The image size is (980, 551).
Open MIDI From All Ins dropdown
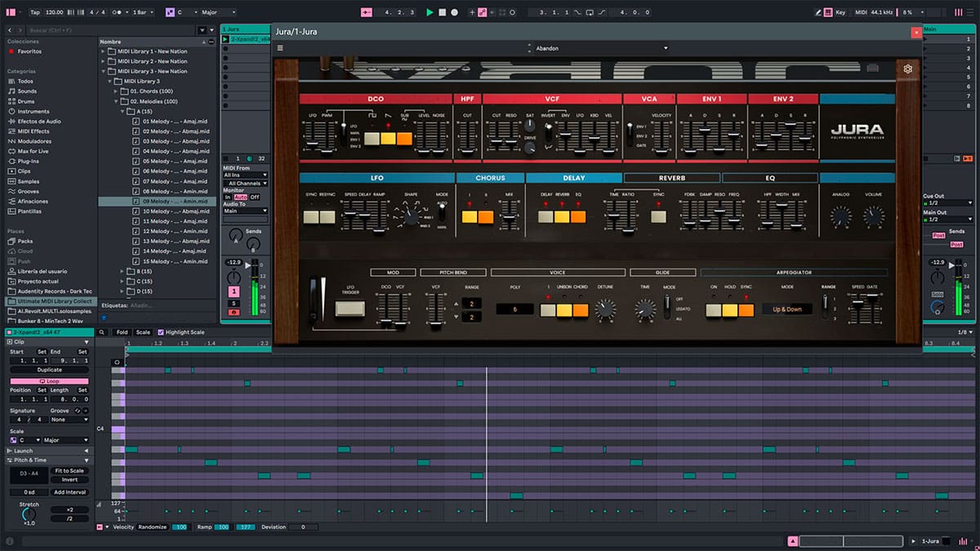[x=245, y=175]
